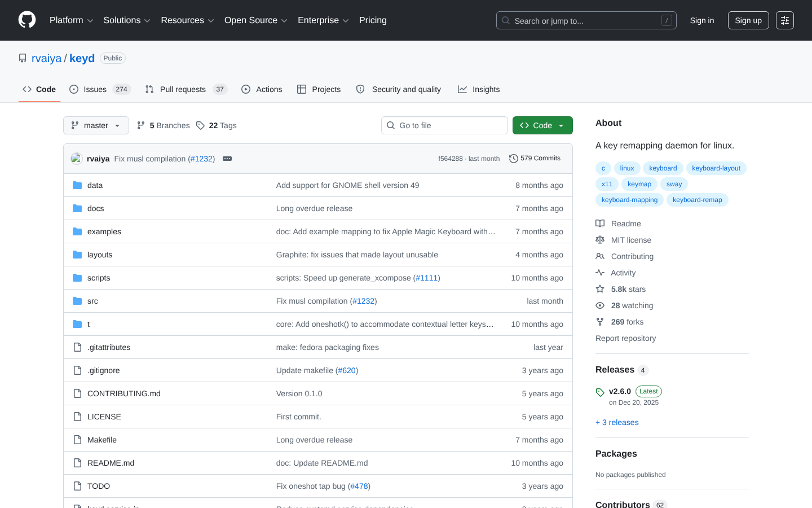Open the t folder
The image size is (812, 508).
[89, 324]
